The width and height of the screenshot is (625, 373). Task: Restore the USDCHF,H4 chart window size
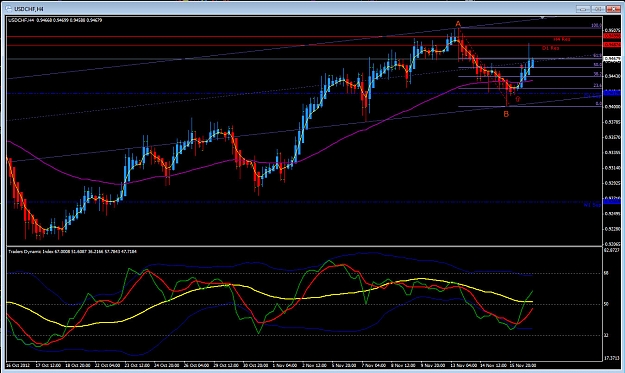pyautogui.click(x=598, y=8)
